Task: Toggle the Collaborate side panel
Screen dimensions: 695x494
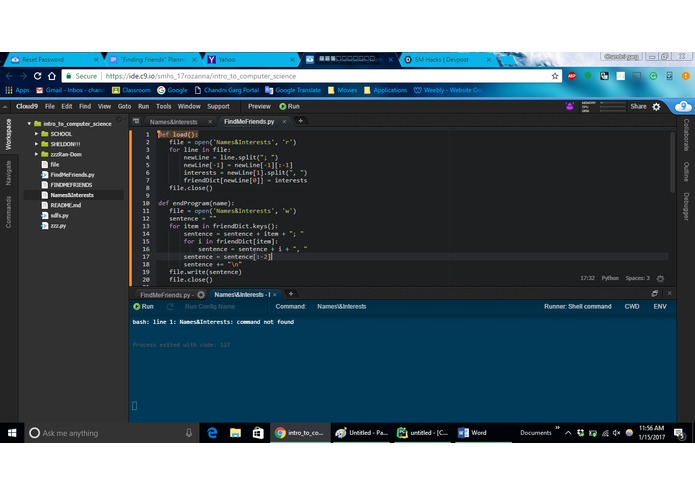Action: tap(686, 135)
